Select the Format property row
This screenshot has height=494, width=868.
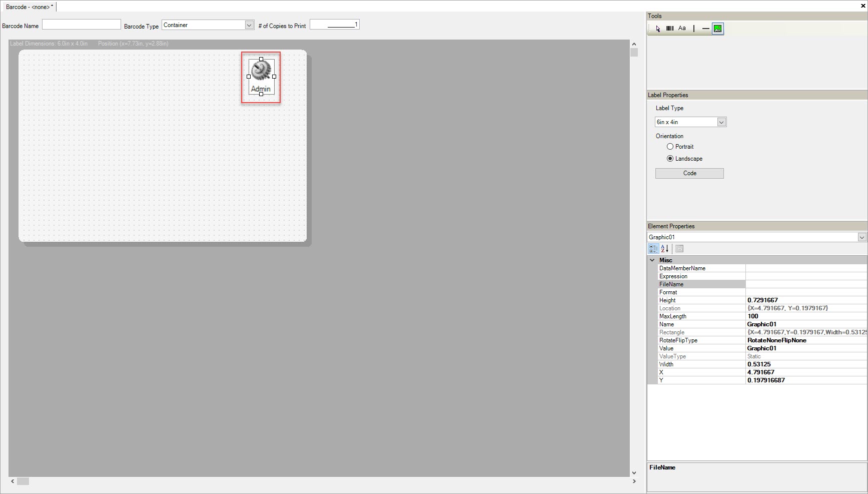762,292
